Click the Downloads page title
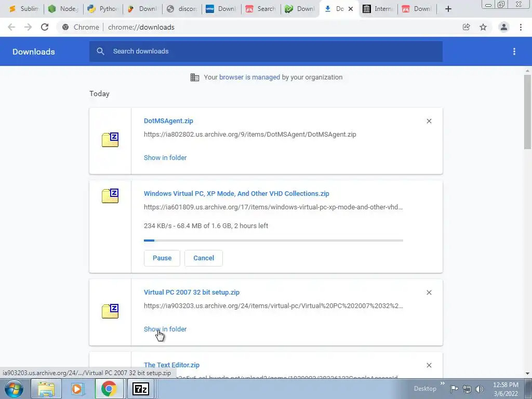The width and height of the screenshot is (532, 399). pos(34,51)
